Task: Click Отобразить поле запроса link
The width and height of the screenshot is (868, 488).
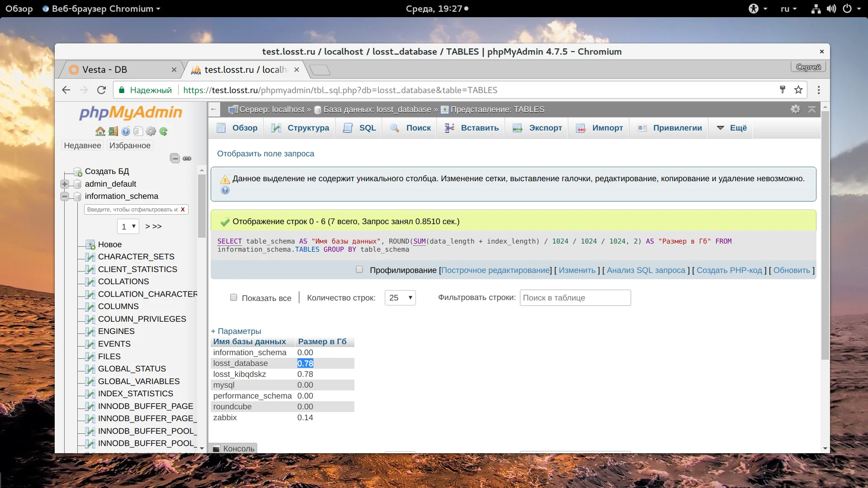Action: 265,154
